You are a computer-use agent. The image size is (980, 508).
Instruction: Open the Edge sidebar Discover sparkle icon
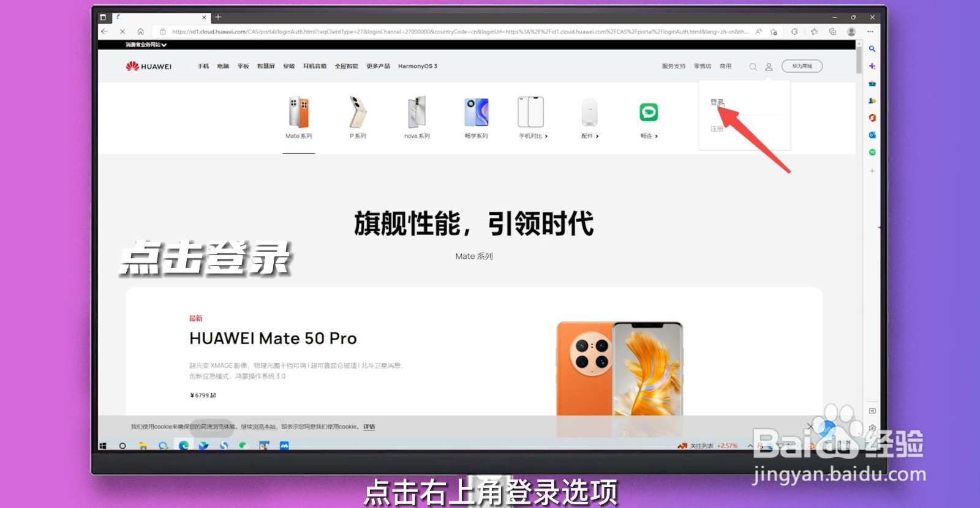(x=872, y=66)
